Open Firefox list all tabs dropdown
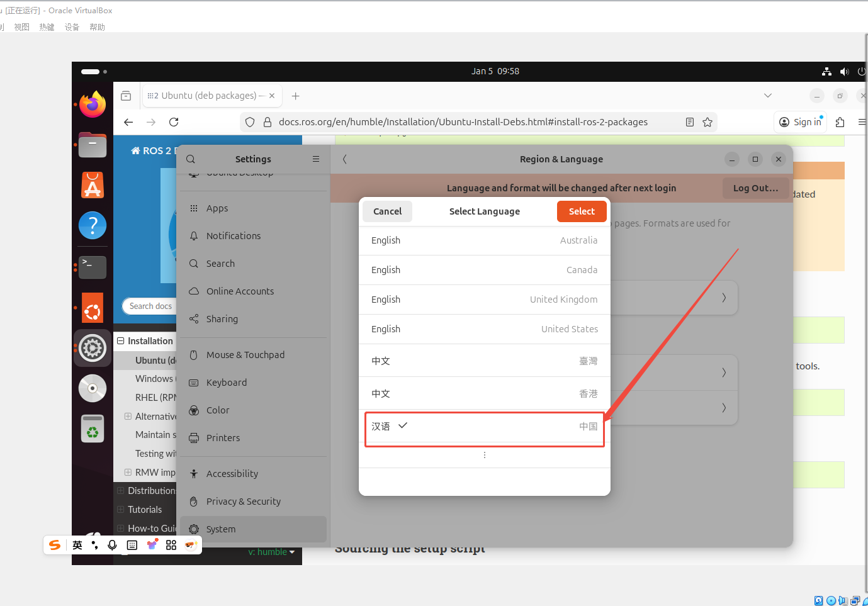Screen dimensions: 868x606 click(768, 96)
